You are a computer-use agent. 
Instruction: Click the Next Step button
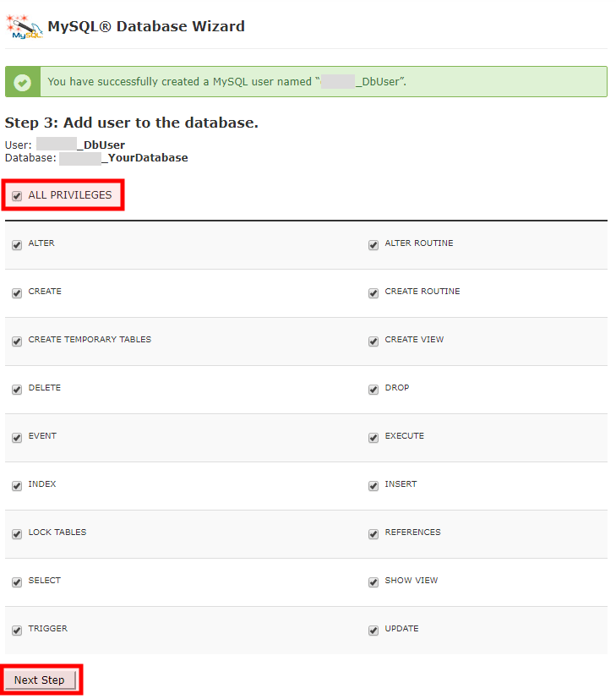pyautogui.click(x=40, y=680)
